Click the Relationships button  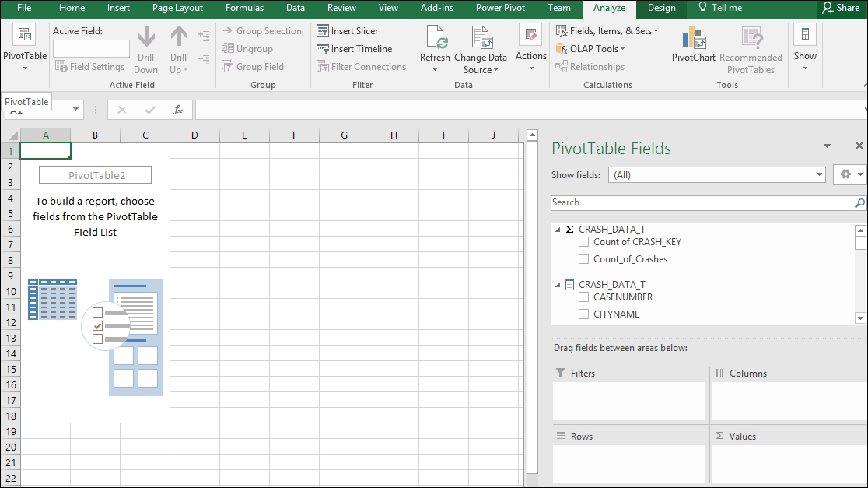pyautogui.click(x=590, y=66)
